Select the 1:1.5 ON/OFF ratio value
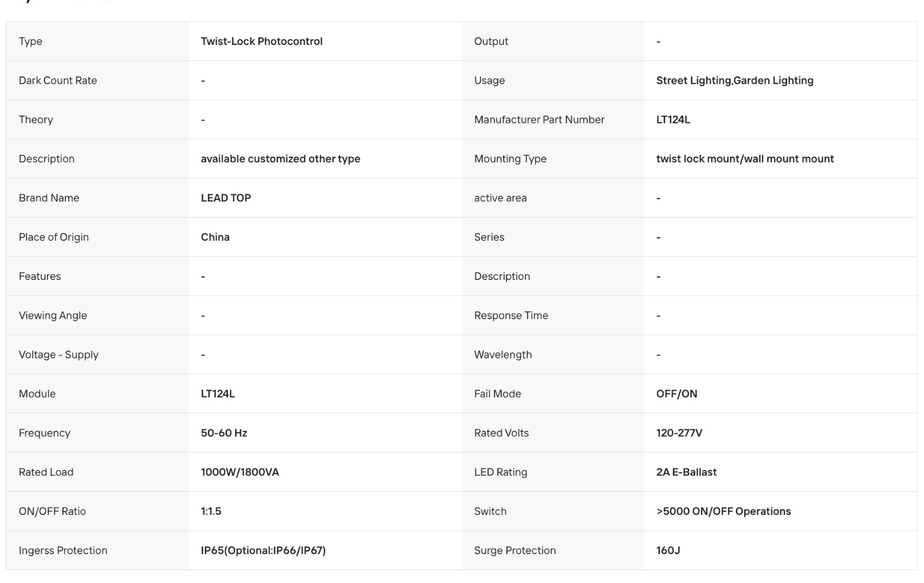This screenshot has height=583, width=924. point(211,511)
